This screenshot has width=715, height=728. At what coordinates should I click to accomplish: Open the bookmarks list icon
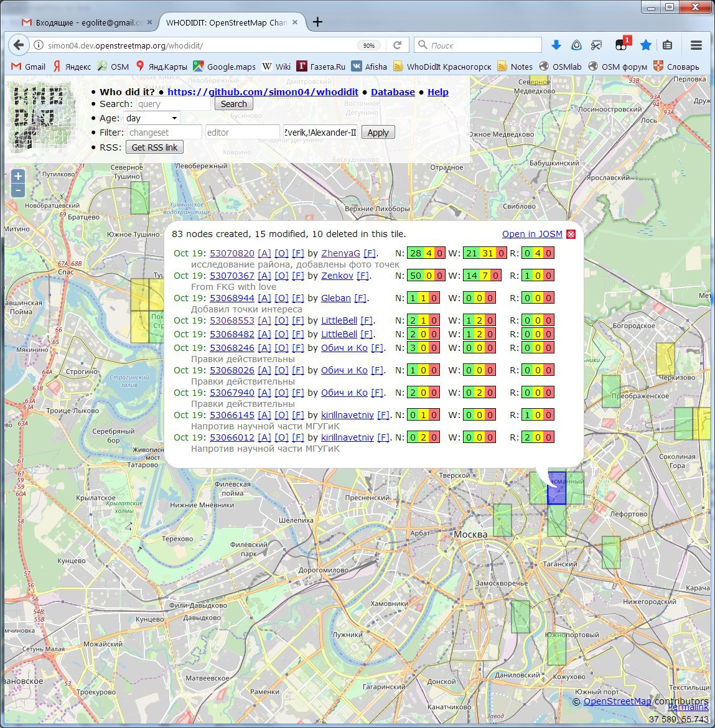coord(667,45)
